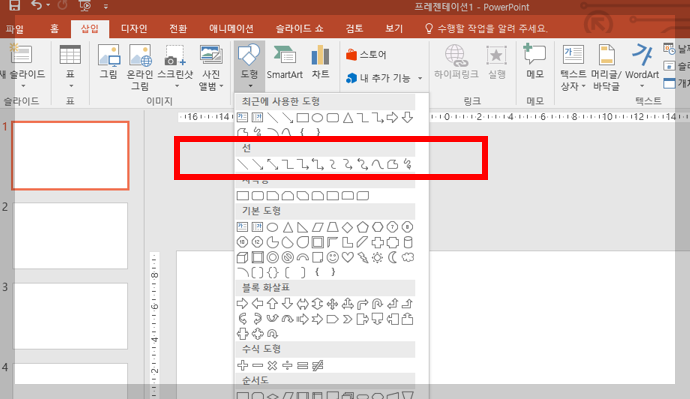Image resolution: width=690 pixels, height=399 pixels.
Task: Open the 검토 tab
Action: [354, 29]
